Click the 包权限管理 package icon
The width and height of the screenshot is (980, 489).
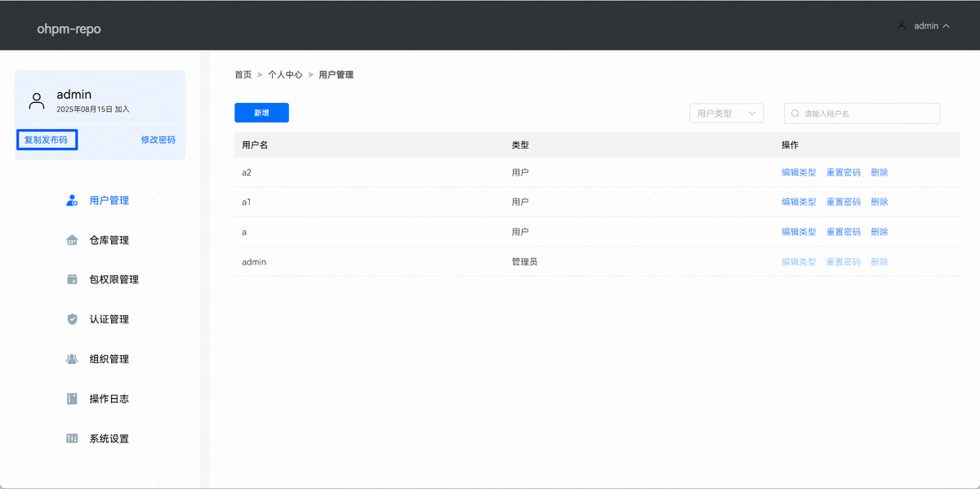click(72, 279)
